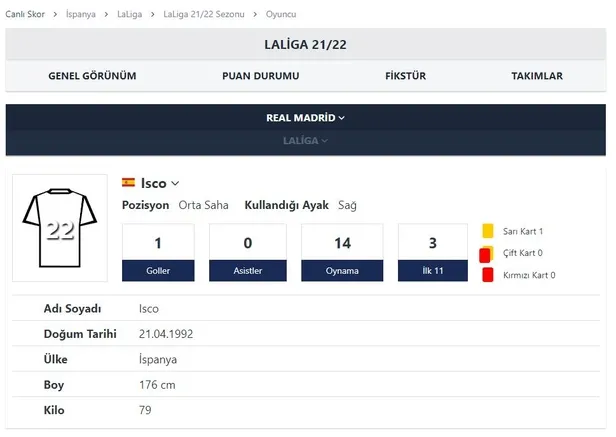Open the İspanya breadcrumb link

tap(83, 15)
